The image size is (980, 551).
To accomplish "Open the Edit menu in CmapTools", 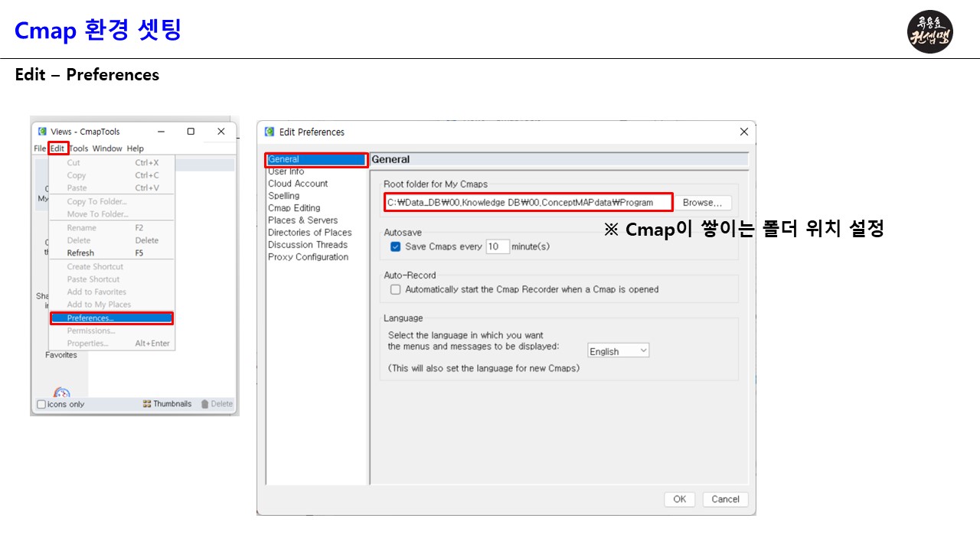I will [x=57, y=148].
